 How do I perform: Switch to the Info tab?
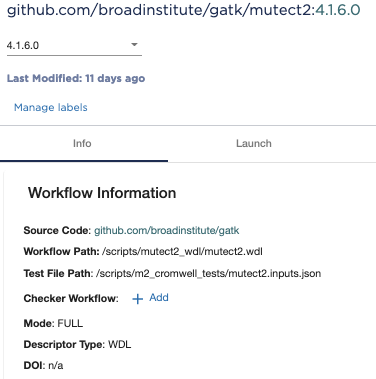point(82,143)
